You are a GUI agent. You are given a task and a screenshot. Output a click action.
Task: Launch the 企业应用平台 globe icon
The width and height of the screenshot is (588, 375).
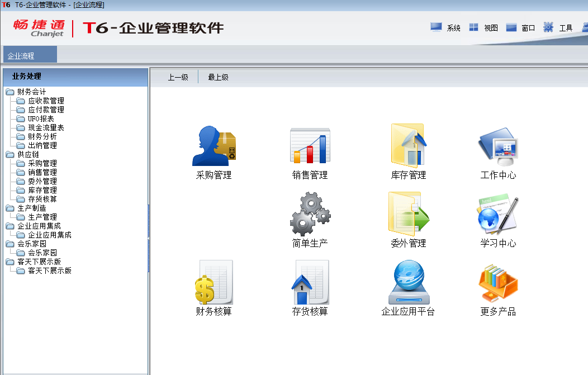(x=409, y=282)
